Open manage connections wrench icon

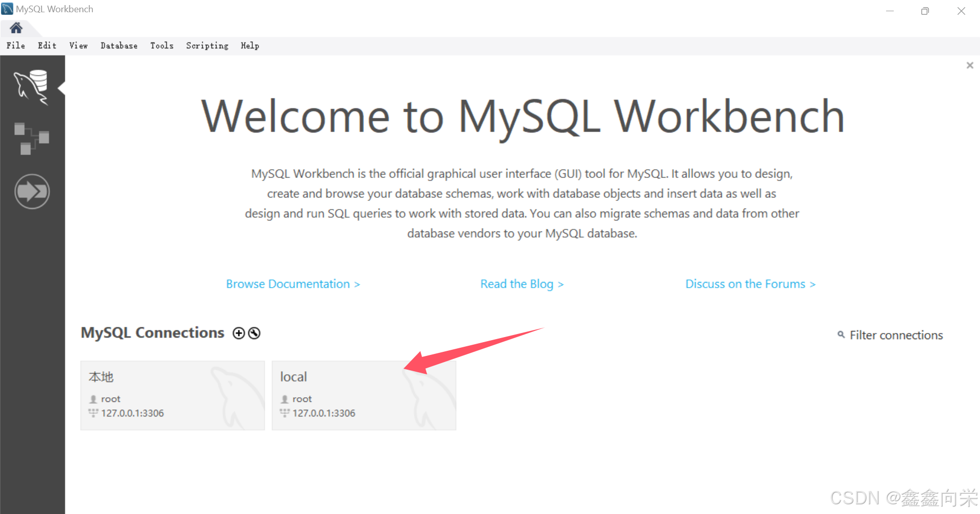pyautogui.click(x=254, y=333)
